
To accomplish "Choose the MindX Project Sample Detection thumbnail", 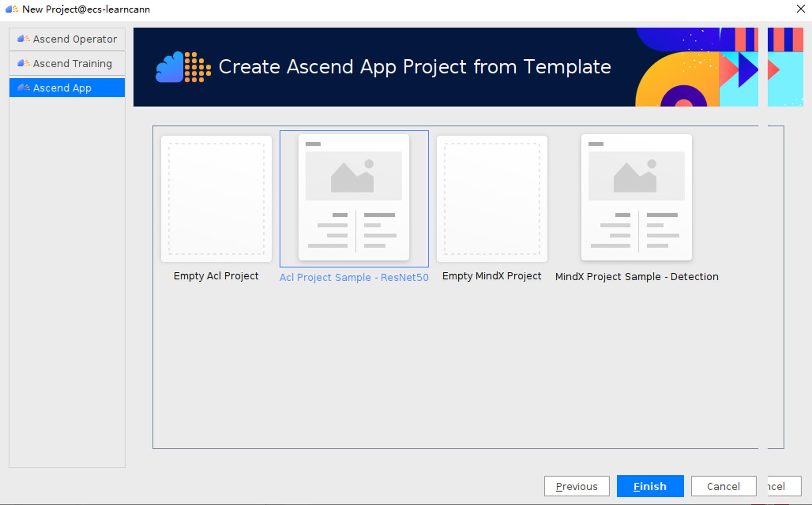I will click(637, 198).
